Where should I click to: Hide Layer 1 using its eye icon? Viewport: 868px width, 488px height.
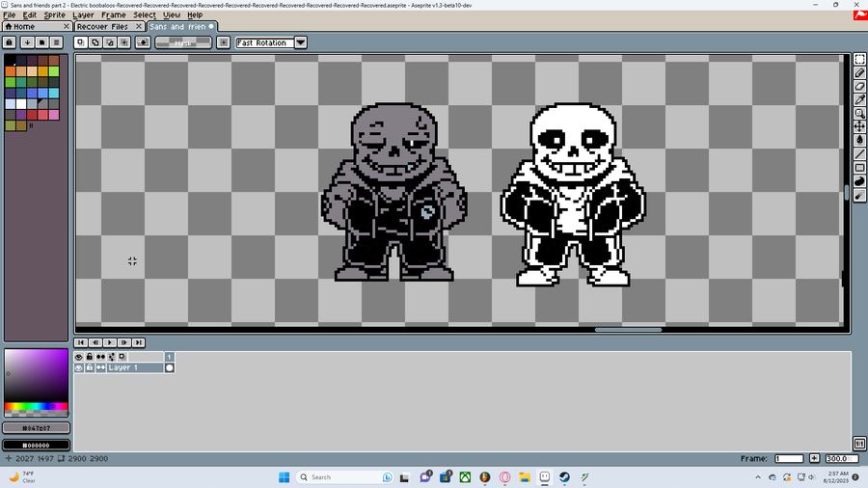coord(79,368)
